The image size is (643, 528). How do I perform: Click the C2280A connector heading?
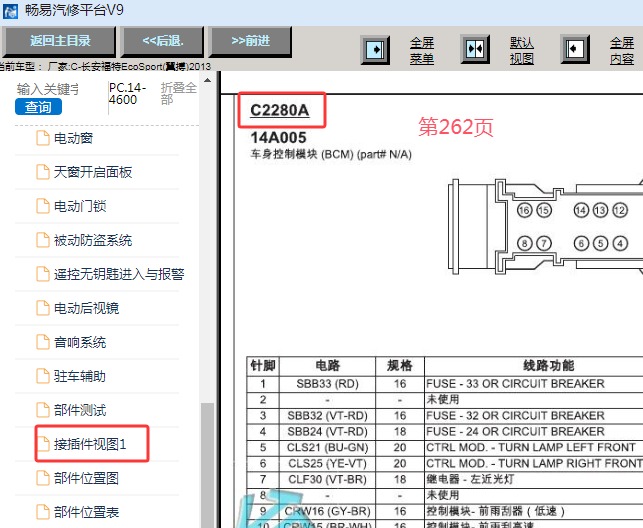280,111
